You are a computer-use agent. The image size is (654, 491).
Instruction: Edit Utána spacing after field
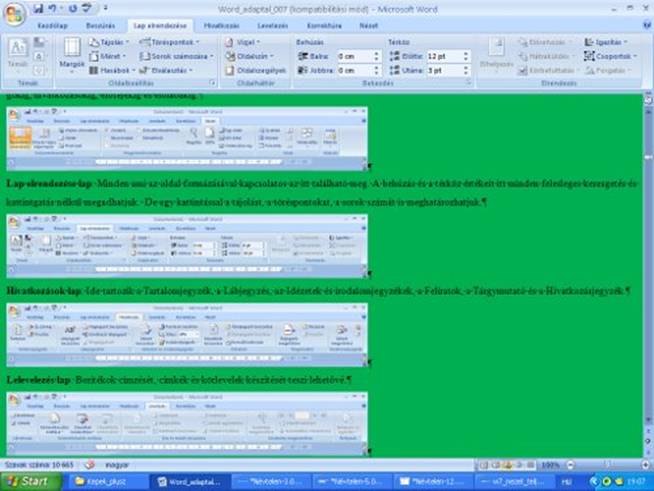click(x=443, y=71)
